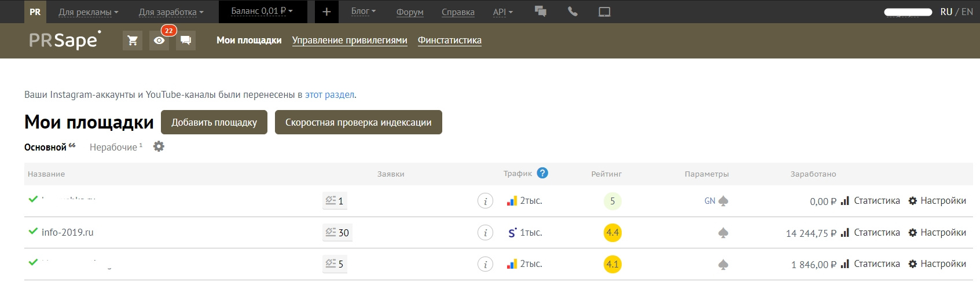The image size is (980, 282).
Task: Click the Добавить площадку button
Action: (x=214, y=122)
